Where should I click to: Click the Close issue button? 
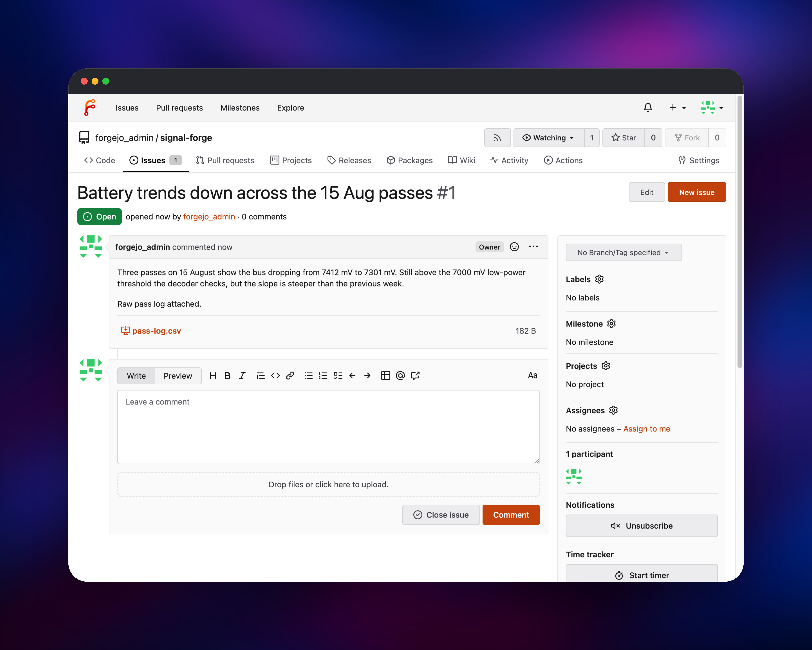tap(441, 515)
